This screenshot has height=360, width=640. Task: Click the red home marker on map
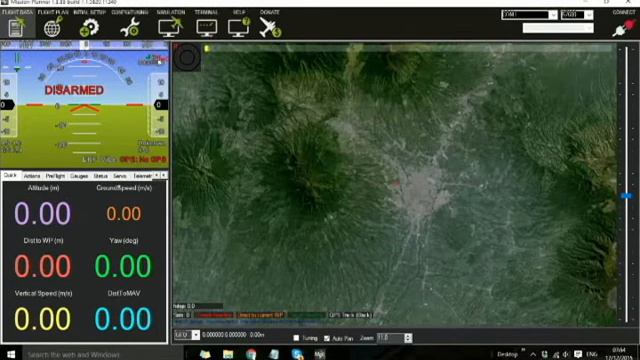(x=395, y=184)
